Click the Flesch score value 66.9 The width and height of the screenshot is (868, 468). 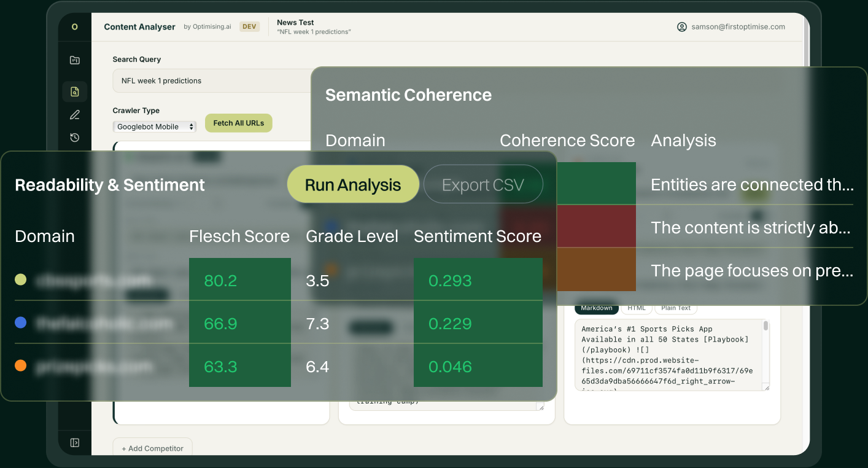(220, 324)
